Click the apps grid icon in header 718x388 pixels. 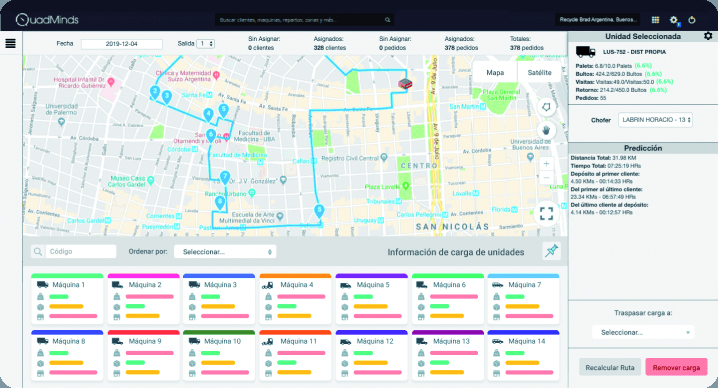coord(655,20)
